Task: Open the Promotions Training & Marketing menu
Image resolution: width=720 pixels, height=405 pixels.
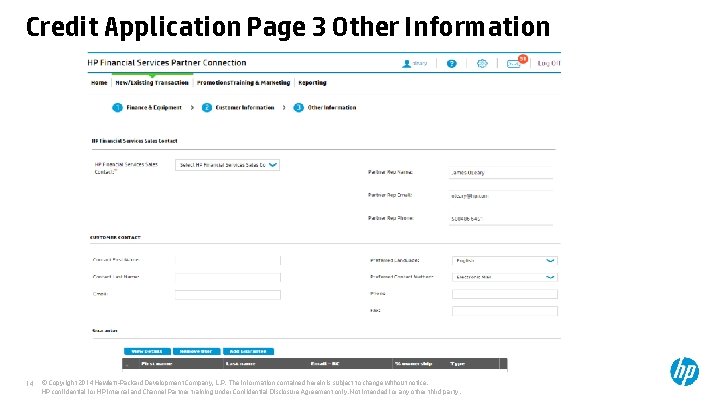Action: 243,83
